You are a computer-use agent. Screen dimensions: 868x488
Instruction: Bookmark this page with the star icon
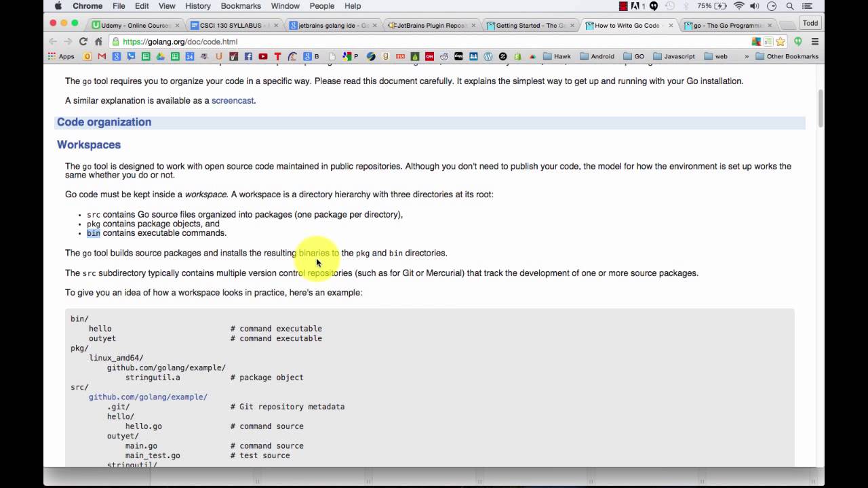point(781,41)
